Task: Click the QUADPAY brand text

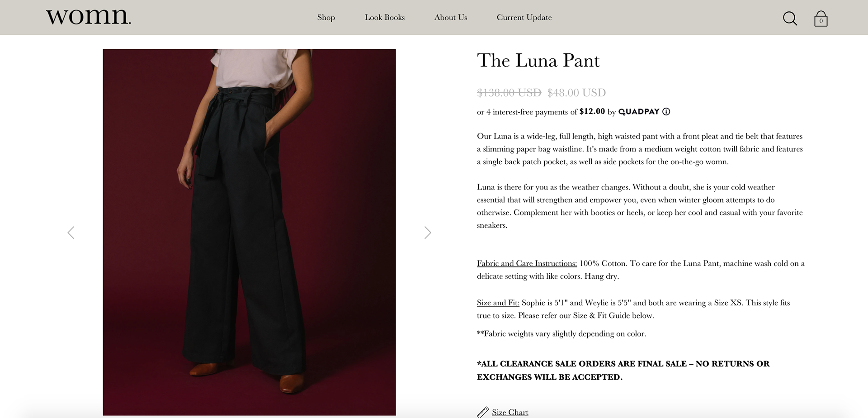Action: pyautogui.click(x=639, y=112)
